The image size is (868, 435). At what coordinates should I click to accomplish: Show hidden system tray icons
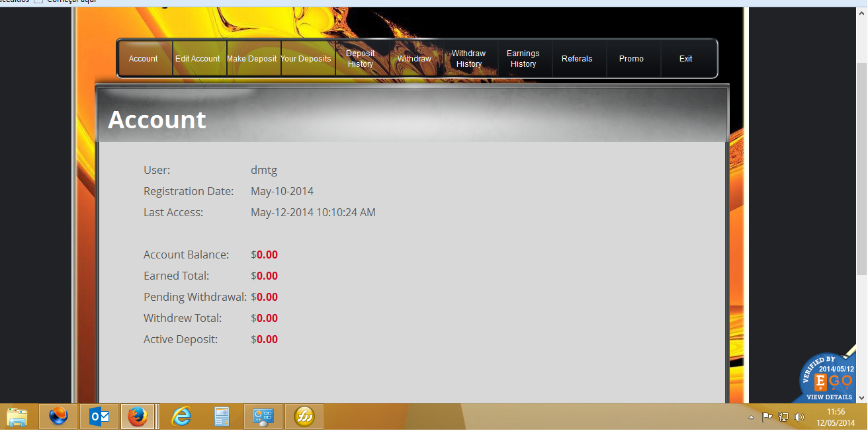click(751, 417)
